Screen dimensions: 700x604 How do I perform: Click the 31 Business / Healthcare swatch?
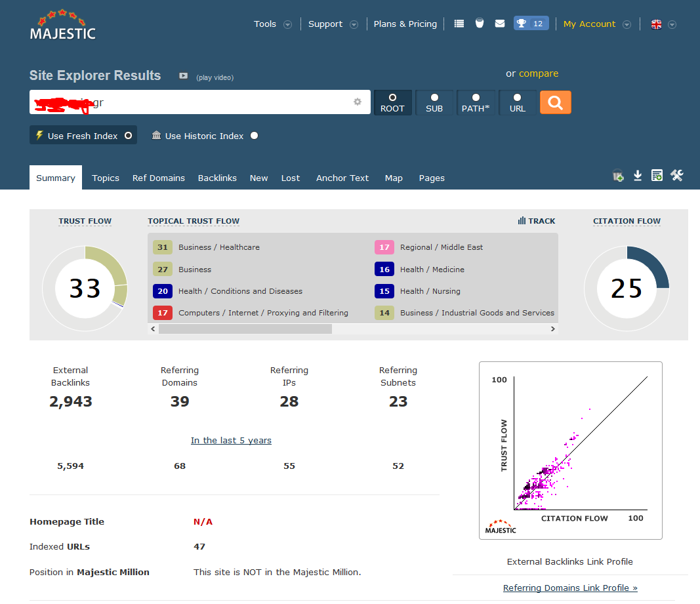click(x=163, y=247)
